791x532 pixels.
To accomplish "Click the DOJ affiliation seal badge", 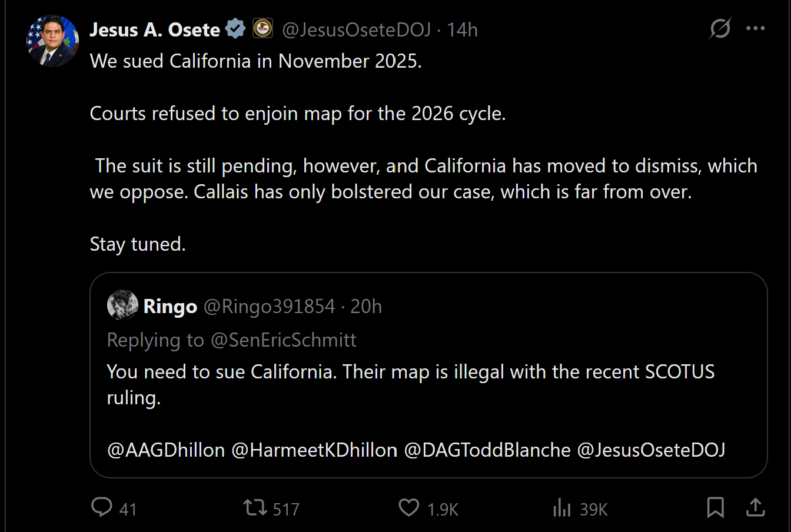I will point(262,28).
